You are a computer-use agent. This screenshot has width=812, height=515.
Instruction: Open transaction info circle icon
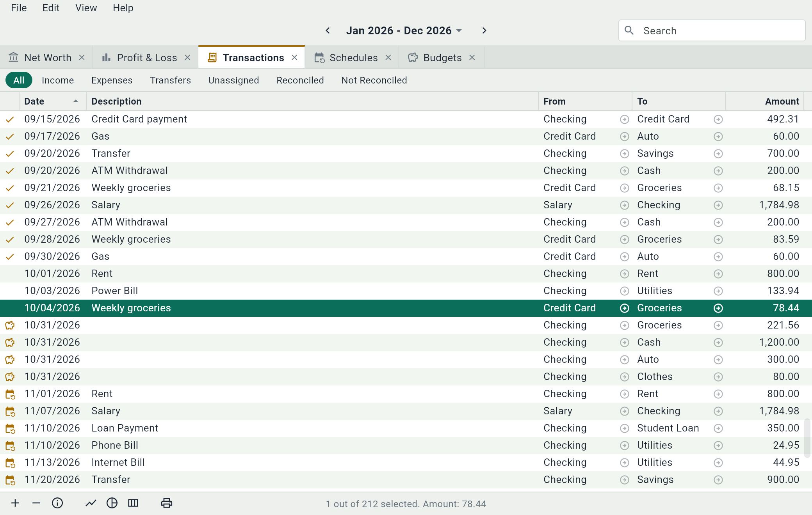(x=57, y=503)
